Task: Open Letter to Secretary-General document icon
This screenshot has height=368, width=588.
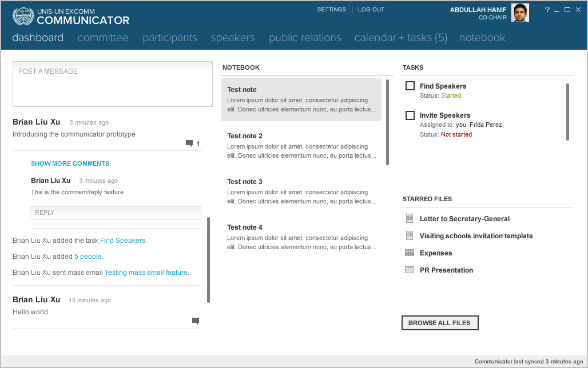Action: [410, 218]
